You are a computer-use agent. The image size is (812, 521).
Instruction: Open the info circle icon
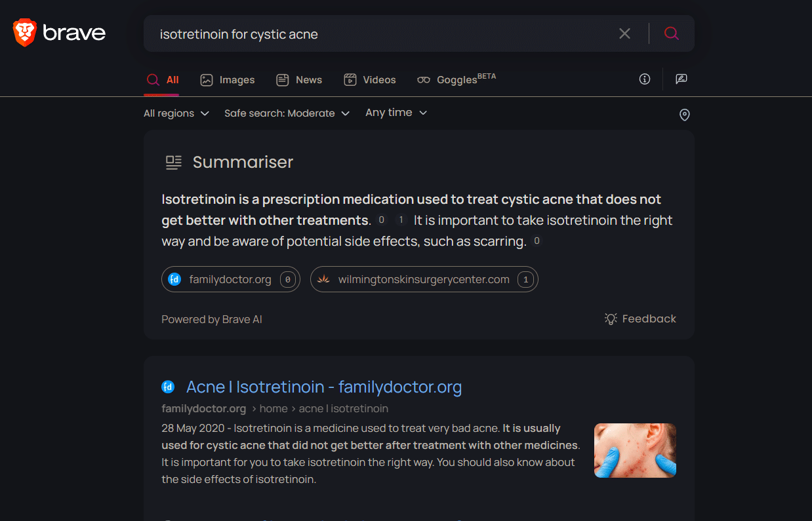[x=645, y=79]
